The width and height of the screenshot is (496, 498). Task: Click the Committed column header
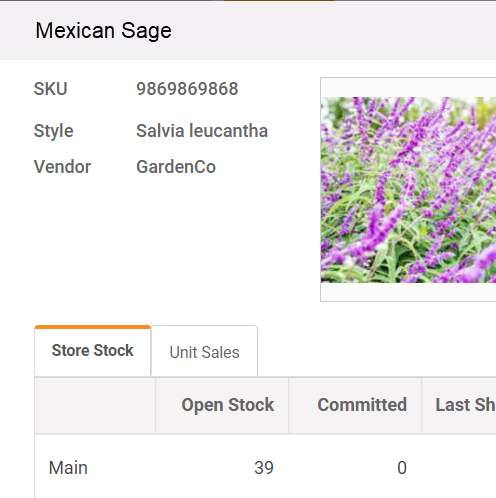pos(355,405)
